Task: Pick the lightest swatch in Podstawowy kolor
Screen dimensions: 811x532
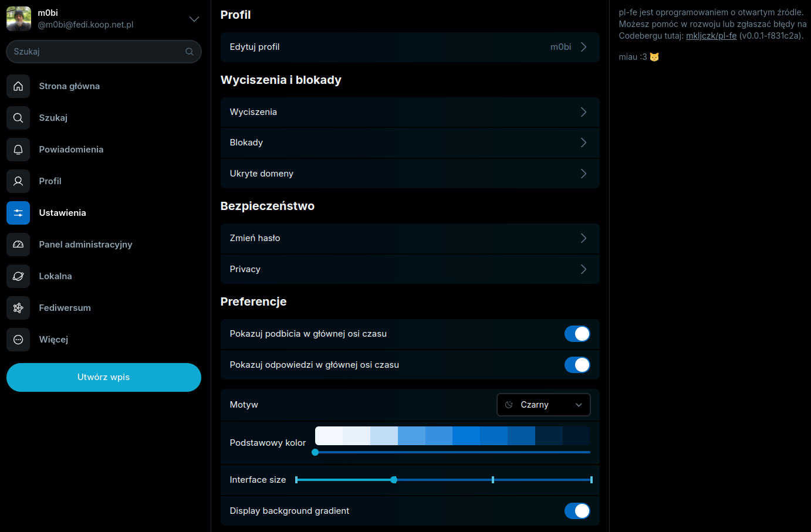Action: [329, 436]
